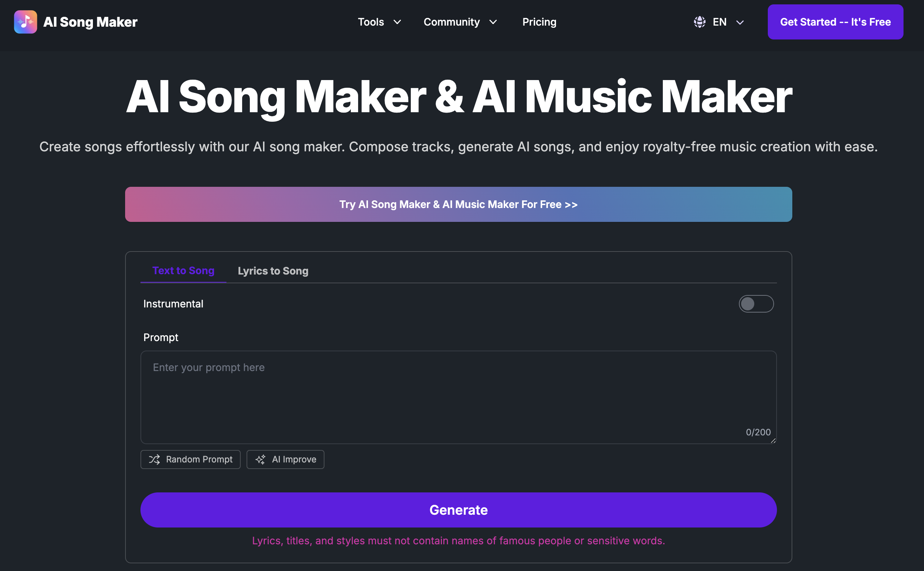Click the AI Improve button
The height and width of the screenshot is (571, 924).
(x=285, y=459)
